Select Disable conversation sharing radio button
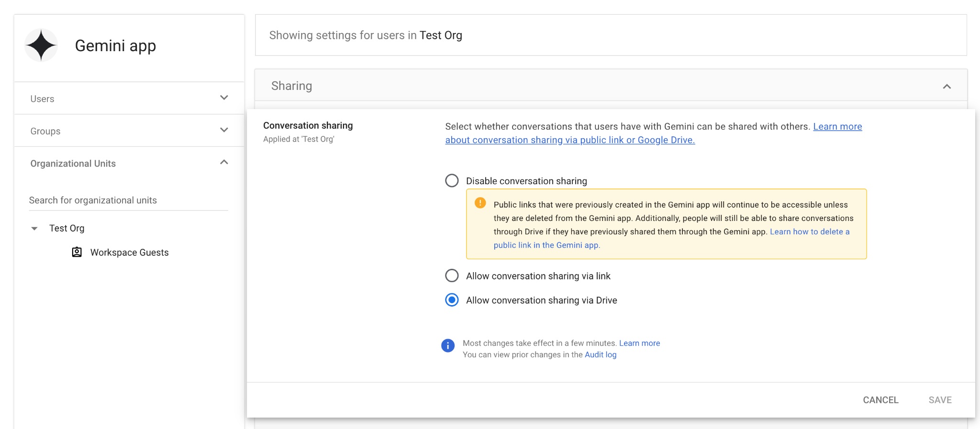The image size is (980, 429). coord(452,181)
